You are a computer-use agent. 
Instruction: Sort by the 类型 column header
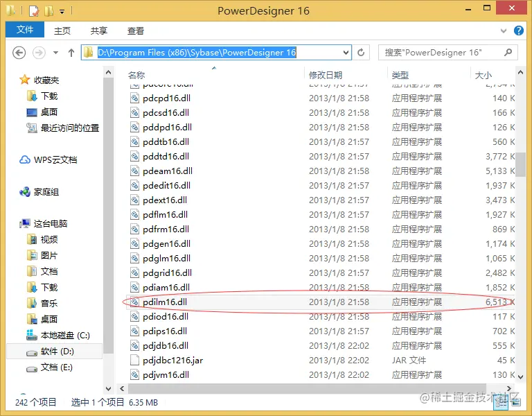[x=400, y=75]
